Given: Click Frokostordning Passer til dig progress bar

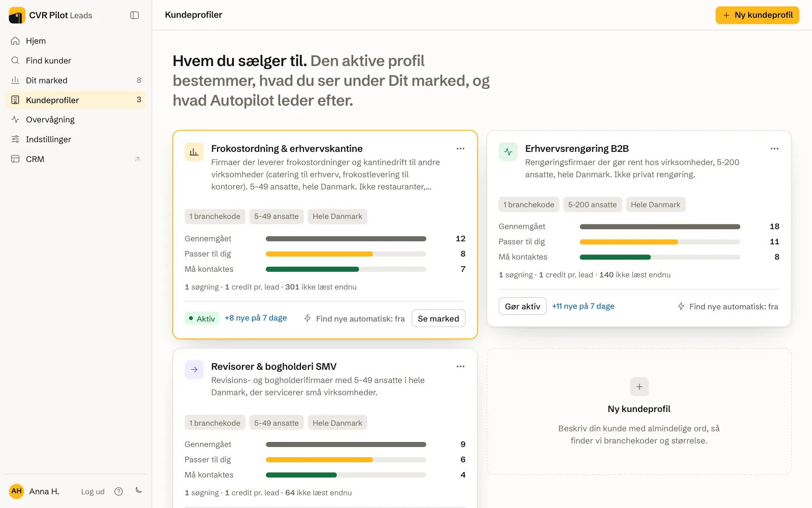Looking at the screenshot, I should 346,254.
